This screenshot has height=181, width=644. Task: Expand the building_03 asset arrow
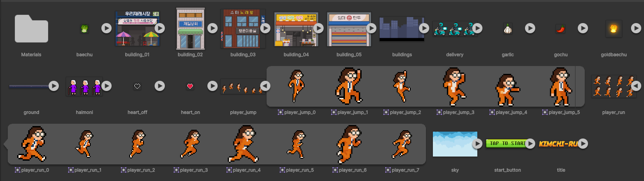[265, 29]
